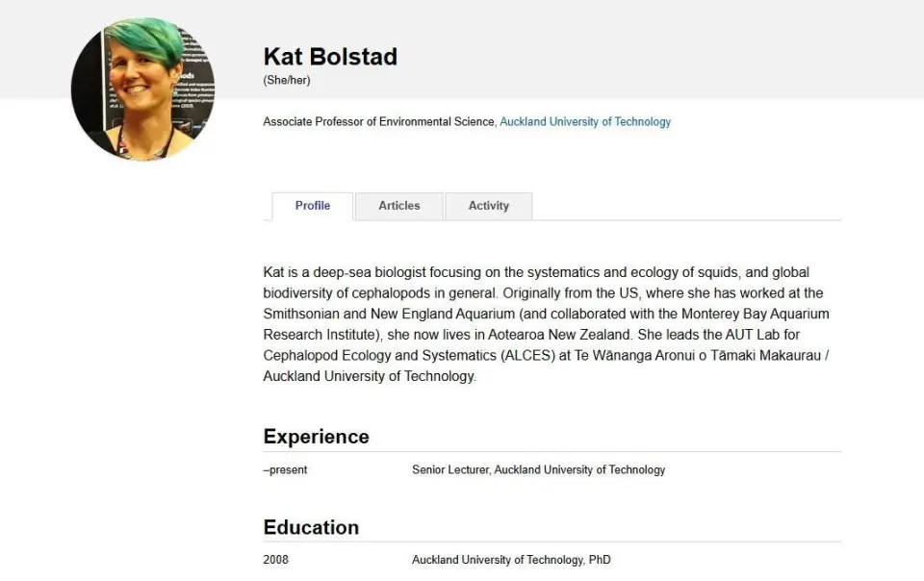Viewport: 924px width, 581px height.
Task: Click the Senior Lecturer experience entry
Action: click(x=539, y=469)
